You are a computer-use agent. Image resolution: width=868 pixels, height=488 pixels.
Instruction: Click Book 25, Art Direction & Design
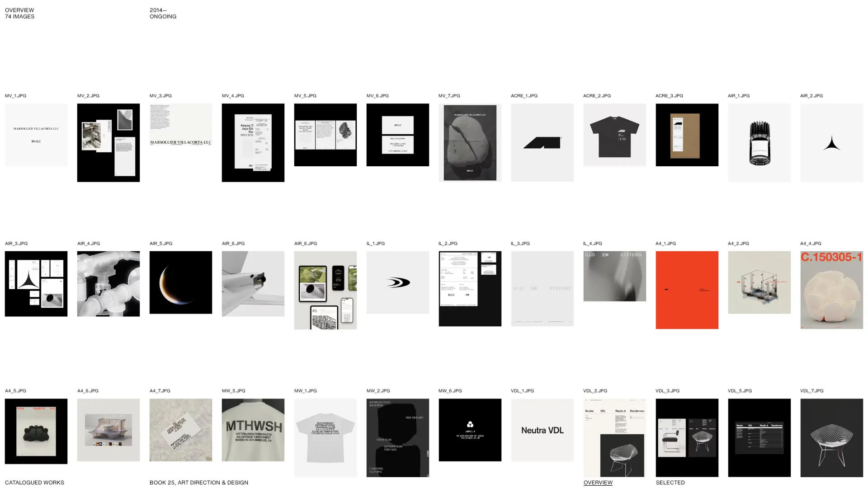199,483
